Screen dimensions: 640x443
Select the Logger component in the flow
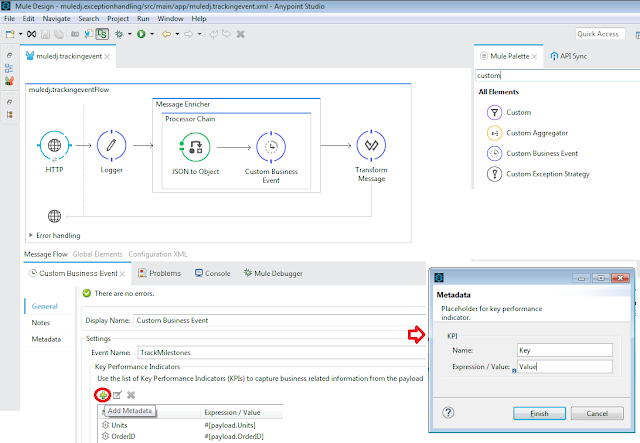point(111,145)
